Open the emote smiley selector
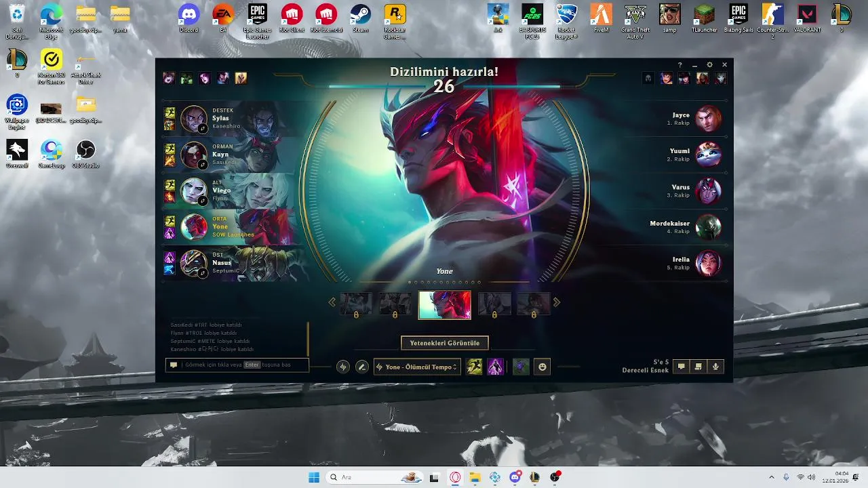This screenshot has width=868, height=488. [542, 367]
